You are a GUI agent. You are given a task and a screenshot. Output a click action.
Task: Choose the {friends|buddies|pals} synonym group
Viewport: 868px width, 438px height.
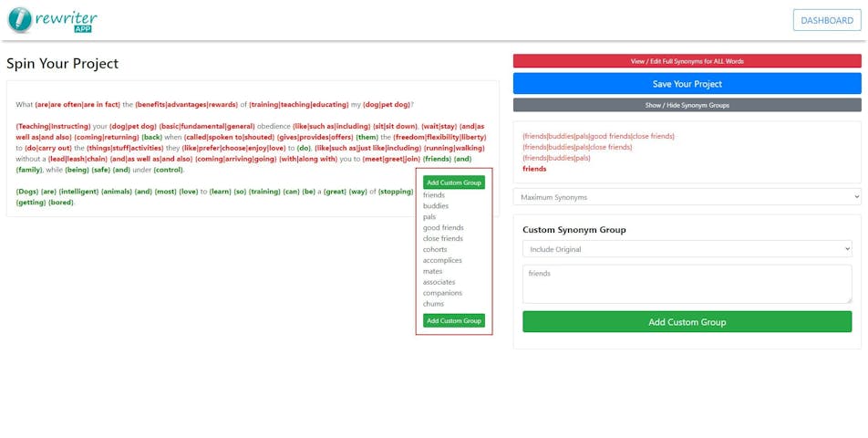coord(556,158)
